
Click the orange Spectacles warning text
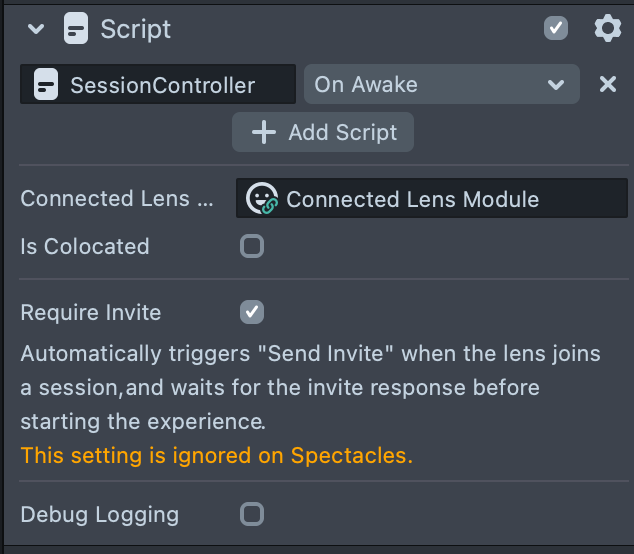coord(217,456)
